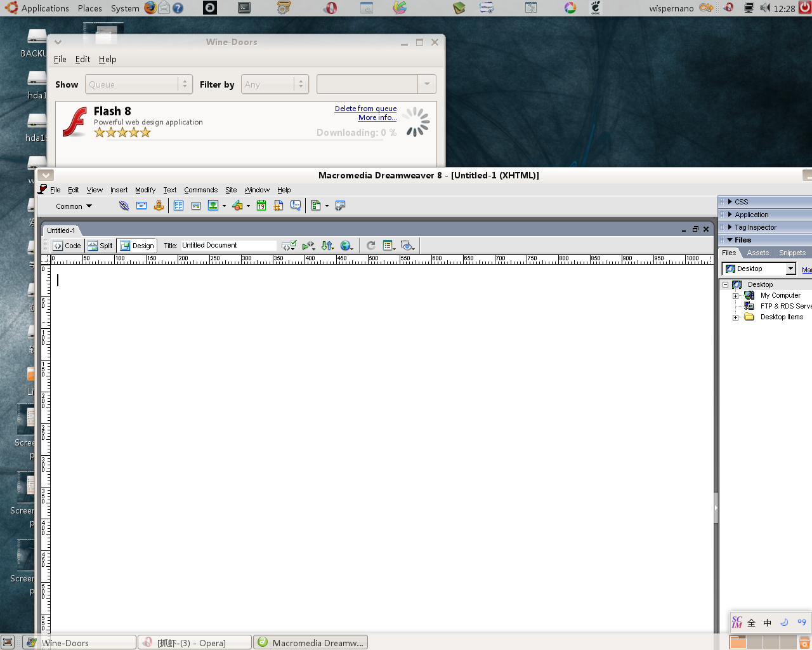The height and width of the screenshot is (650, 812).
Task: Open the Dreamweaver File menu
Action: click(55, 190)
